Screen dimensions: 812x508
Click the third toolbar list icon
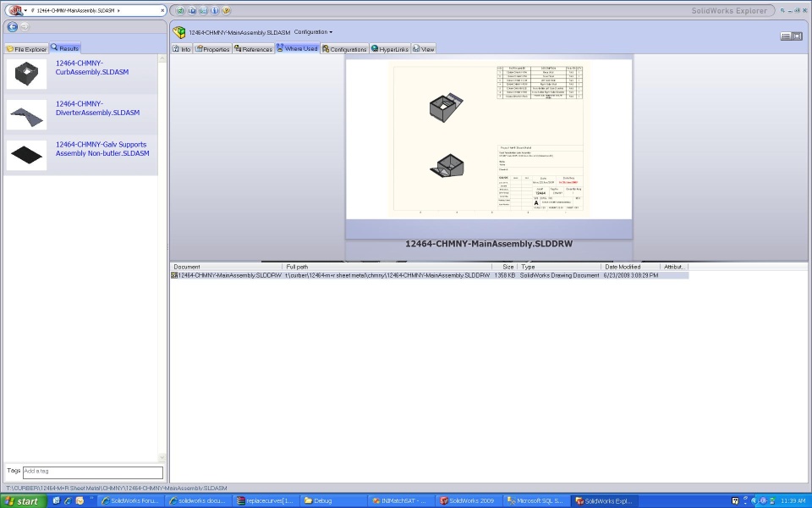click(203, 10)
